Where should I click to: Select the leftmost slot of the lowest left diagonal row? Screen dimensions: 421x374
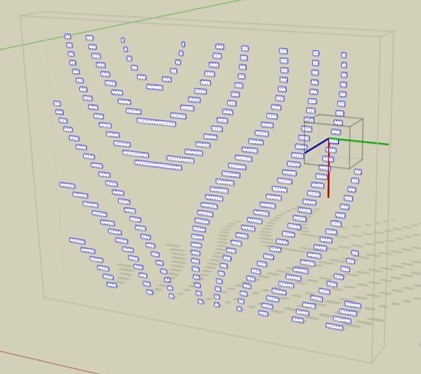[x=77, y=241]
